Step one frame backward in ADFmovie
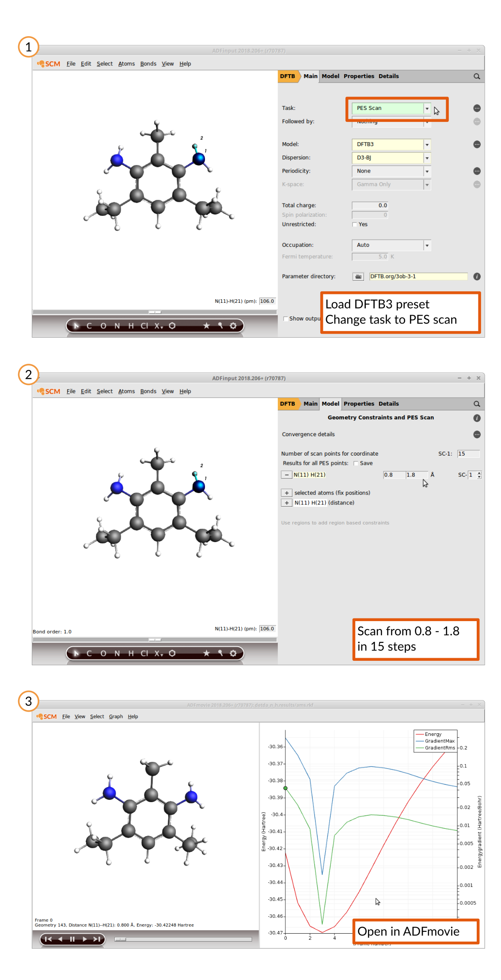Image resolution: width=501 pixels, height=980 pixels. coord(60,939)
